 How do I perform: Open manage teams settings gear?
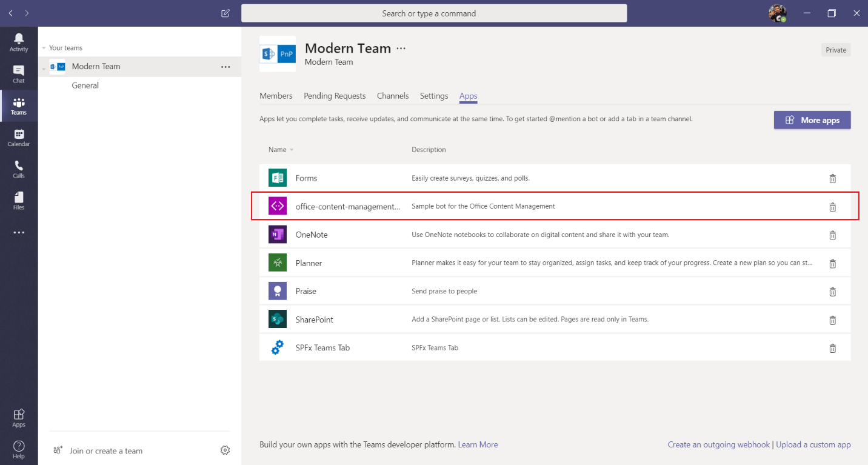pos(225,450)
